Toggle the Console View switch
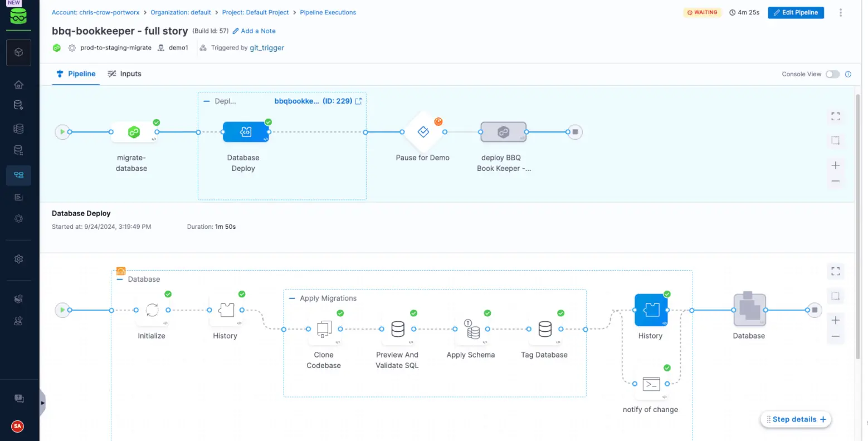This screenshot has width=868, height=441. [832, 74]
